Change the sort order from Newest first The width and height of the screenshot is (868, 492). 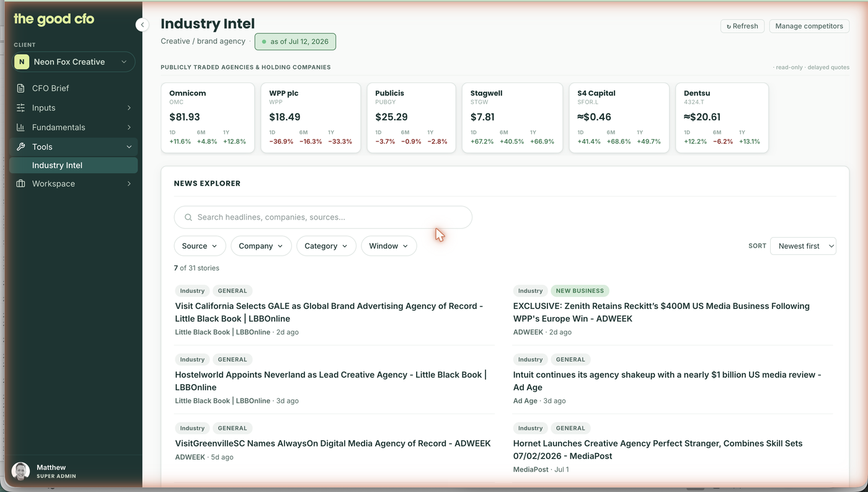click(803, 246)
